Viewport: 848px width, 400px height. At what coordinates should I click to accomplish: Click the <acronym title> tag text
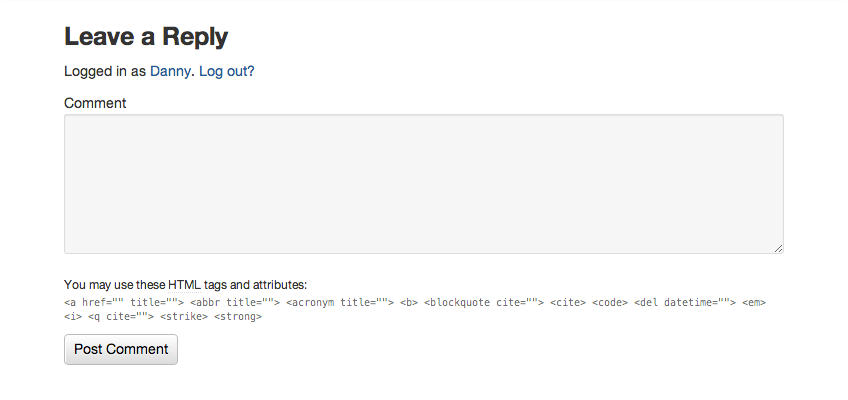pos(339,301)
